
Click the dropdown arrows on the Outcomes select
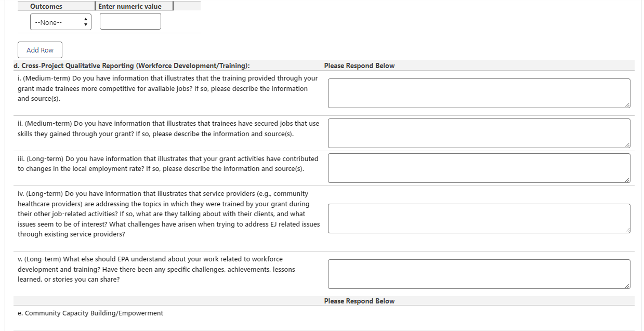pos(85,22)
